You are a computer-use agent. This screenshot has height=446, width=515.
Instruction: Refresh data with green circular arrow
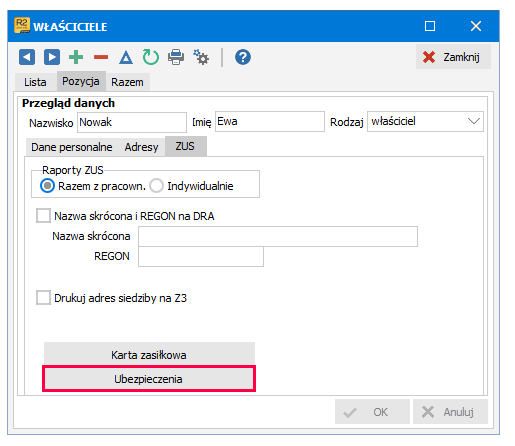[x=151, y=57]
